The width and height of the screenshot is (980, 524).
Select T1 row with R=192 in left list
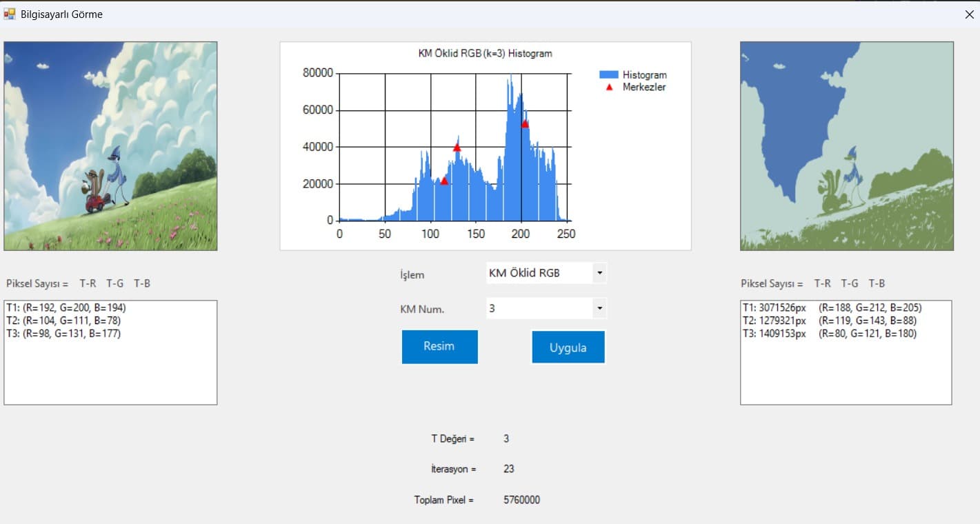[x=66, y=308]
